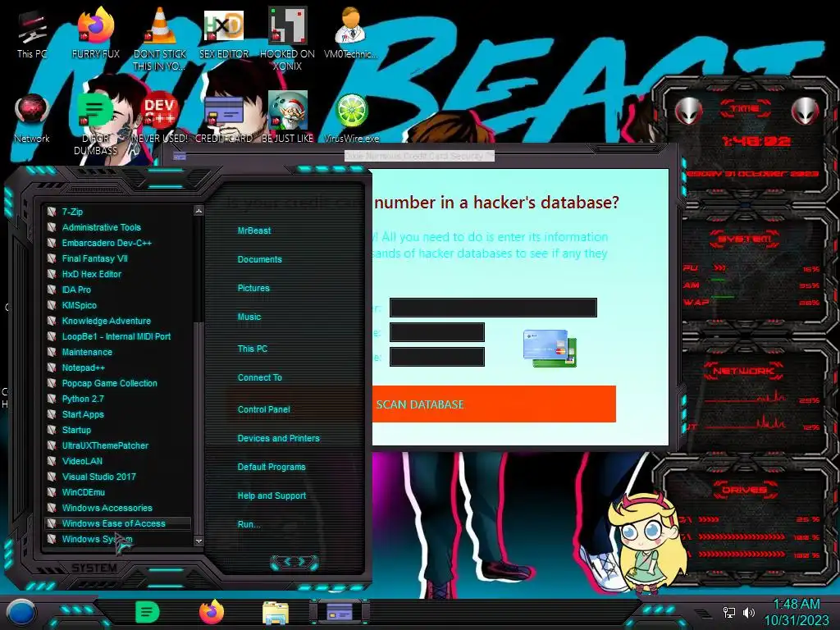Click the network tray icon
Viewport: 840px width, 630px height.
point(729,612)
